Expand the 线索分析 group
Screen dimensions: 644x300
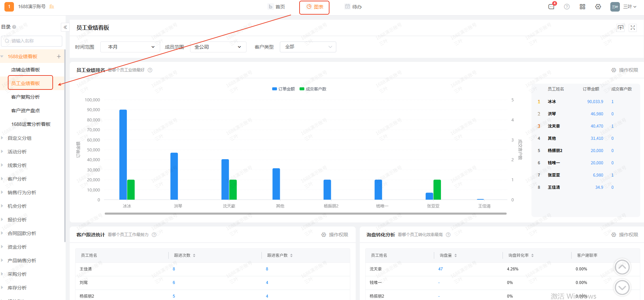(2, 165)
